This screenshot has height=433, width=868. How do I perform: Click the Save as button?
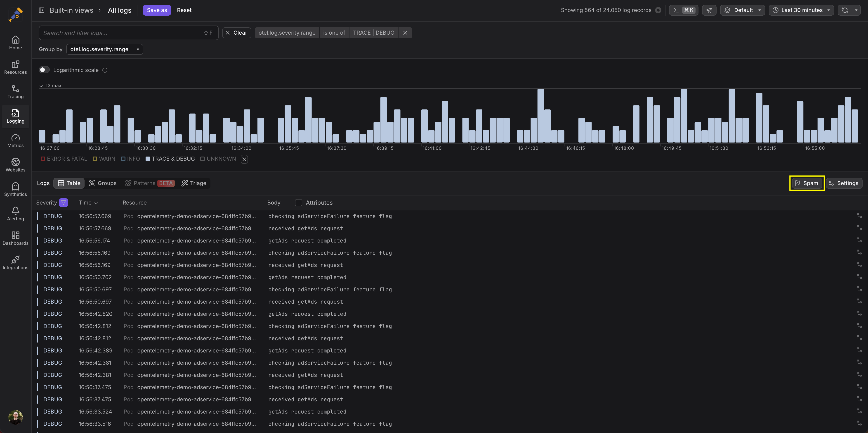pos(157,10)
